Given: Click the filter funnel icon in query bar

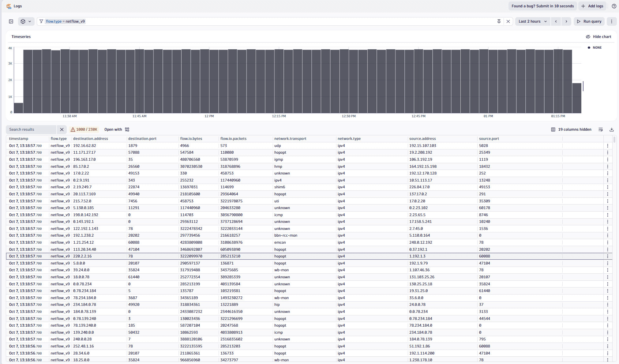Looking at the screenshot, I should [x=41, y=21].
